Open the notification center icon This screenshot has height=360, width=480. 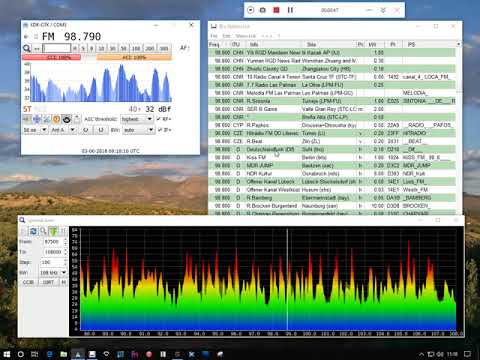468,354
